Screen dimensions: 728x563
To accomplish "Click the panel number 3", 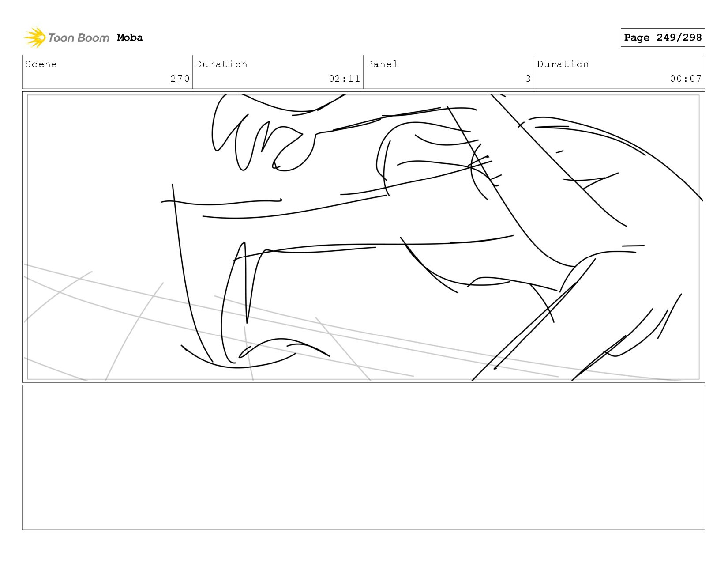I will (528, 79).
